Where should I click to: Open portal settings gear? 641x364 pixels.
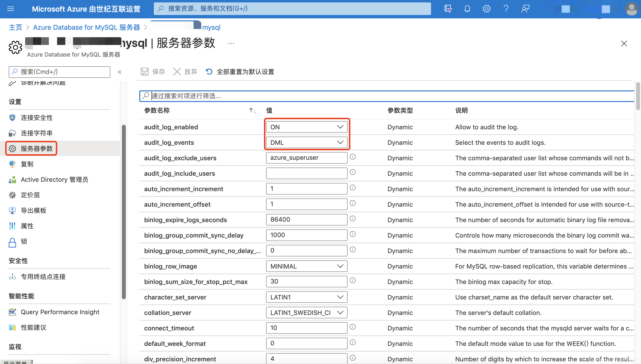(x=486, y=9)
